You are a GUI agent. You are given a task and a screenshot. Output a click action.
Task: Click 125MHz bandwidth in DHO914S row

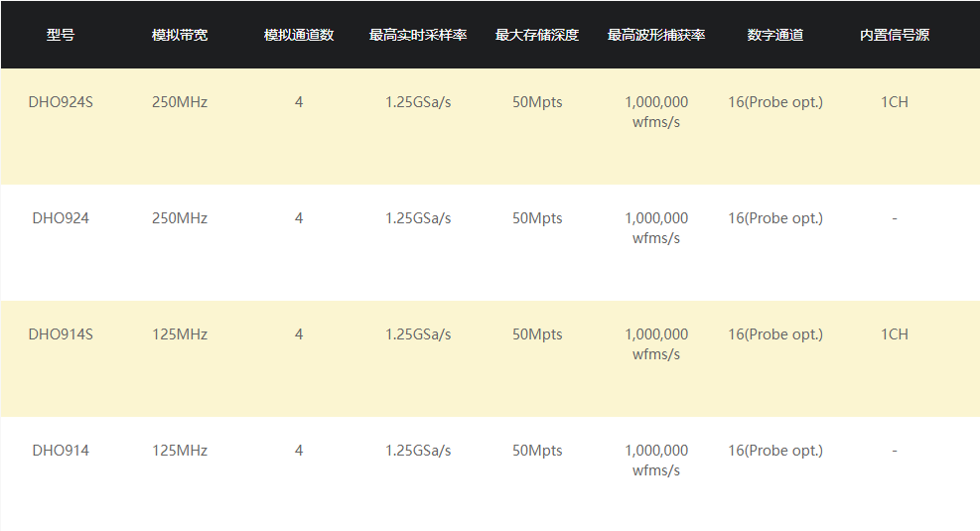[x=180, y=334]
